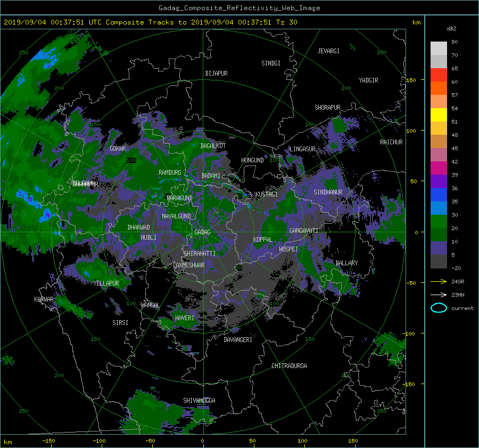Click the HAVERI city label
The width and height of the screenshot is (479, 448).
click(185, 318)
